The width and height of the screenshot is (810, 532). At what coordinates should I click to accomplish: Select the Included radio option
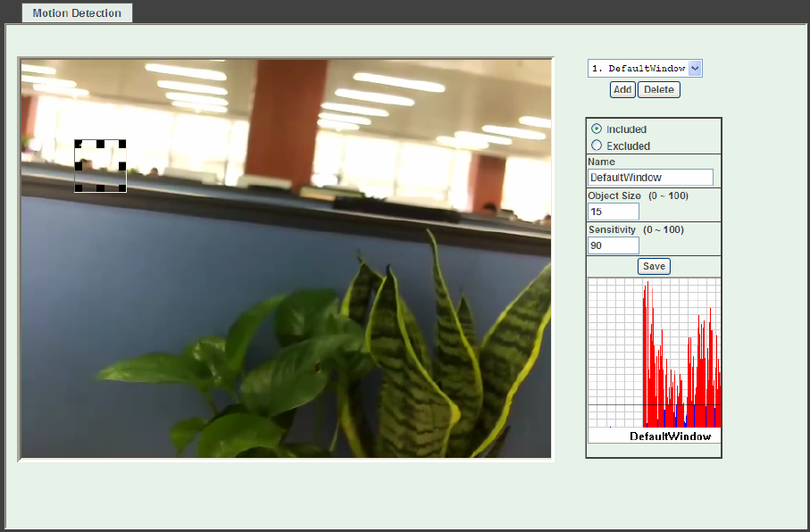click(597, 129)
